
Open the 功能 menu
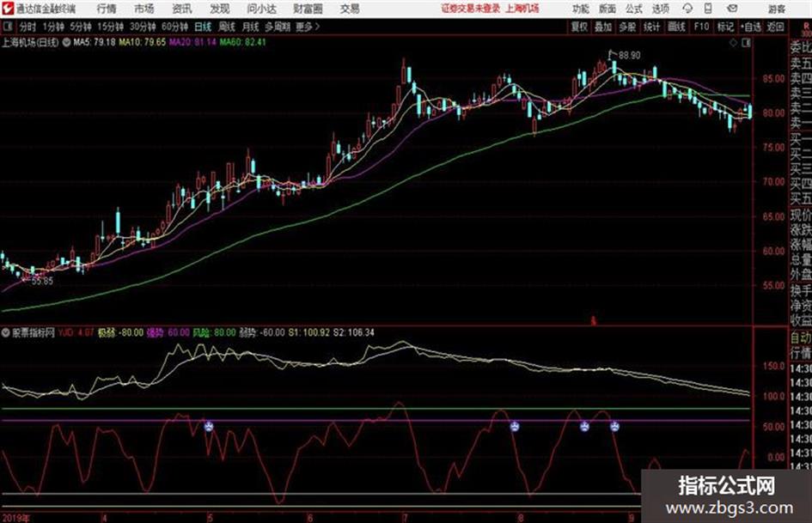tap(581, 9)
